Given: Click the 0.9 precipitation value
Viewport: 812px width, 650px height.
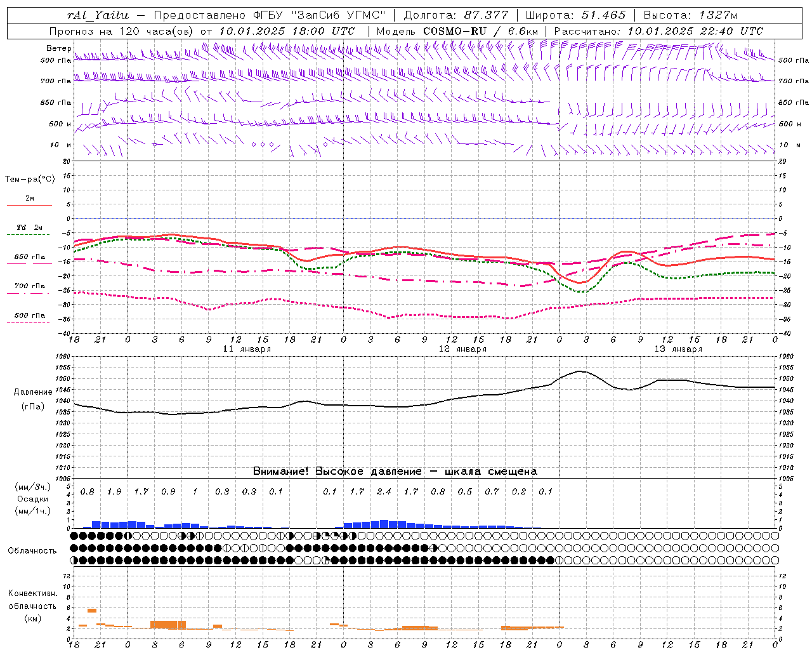Looking at the screenshot, I should [x=168, y=492].
